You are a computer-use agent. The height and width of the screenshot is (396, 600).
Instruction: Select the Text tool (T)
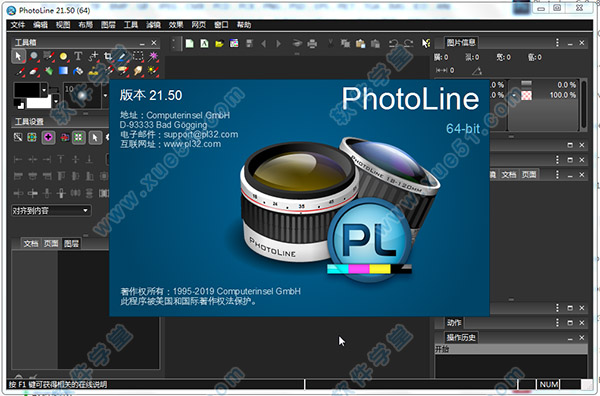pyautogui.click(x=78, y=57)
